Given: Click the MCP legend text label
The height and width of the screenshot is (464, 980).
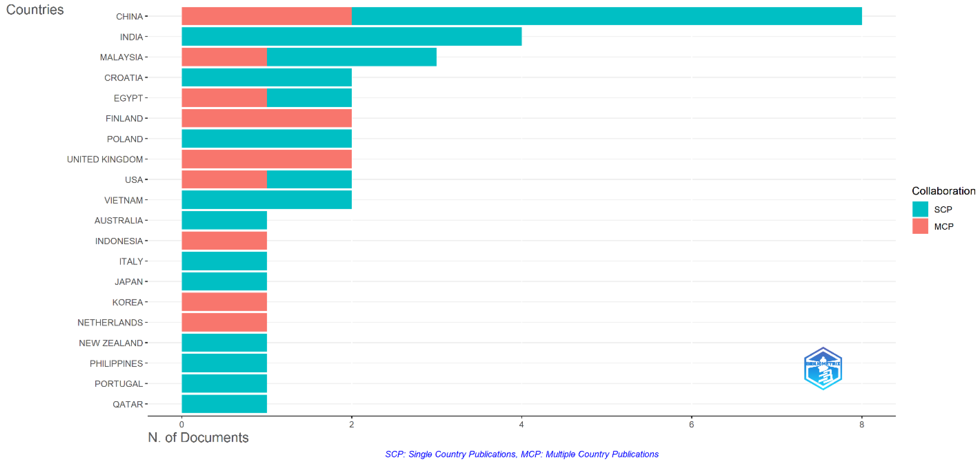Looking at the screenshot, I should (x=944, y=227).
